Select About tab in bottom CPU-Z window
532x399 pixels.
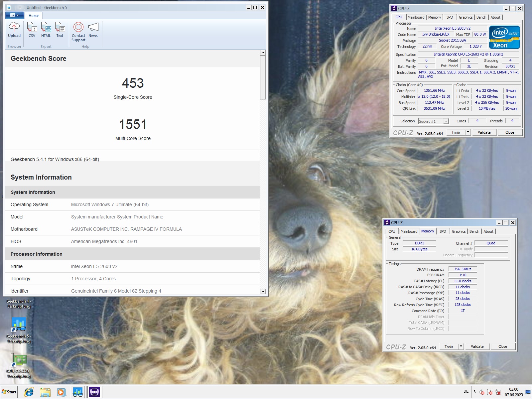pyautogui.click(x=488, y=231)
